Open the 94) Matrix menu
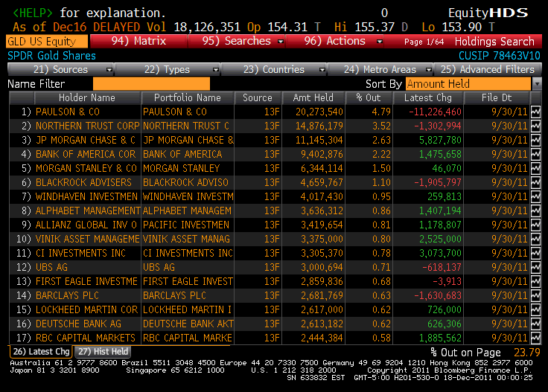Image resolution: width=548 pixels, height=392 pixels. tap(138, 41)
